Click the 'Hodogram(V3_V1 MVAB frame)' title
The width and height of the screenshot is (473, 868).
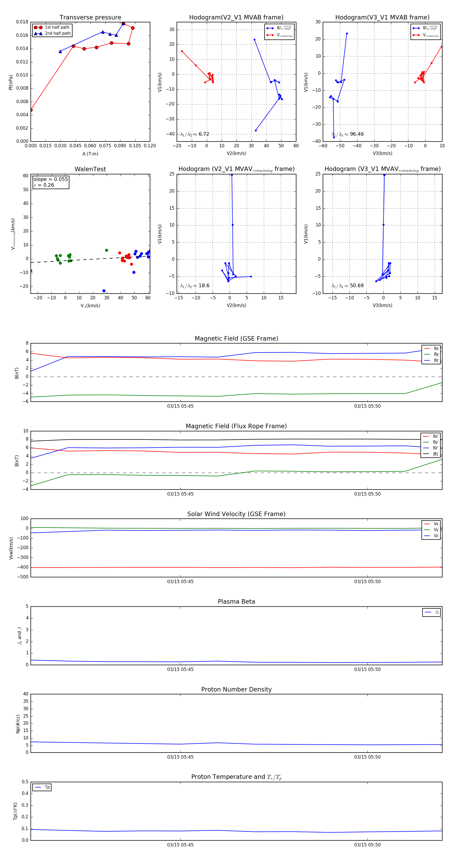[x=382, y=18]
